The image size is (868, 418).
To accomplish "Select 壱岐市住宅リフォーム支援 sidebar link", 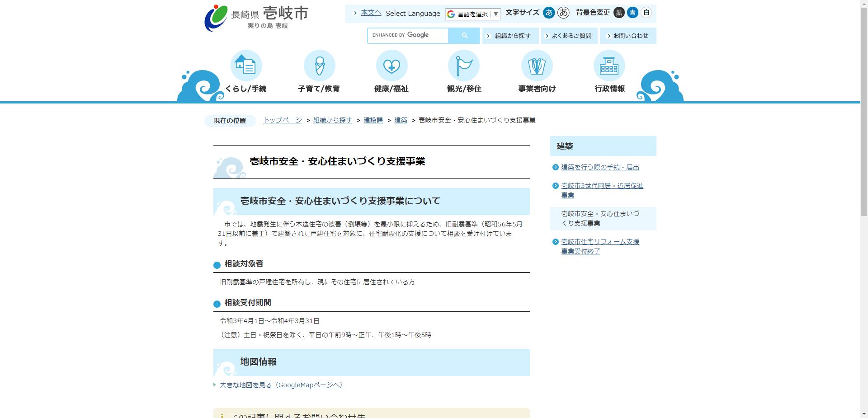I will pyautogui.click(x=600, y=242).
